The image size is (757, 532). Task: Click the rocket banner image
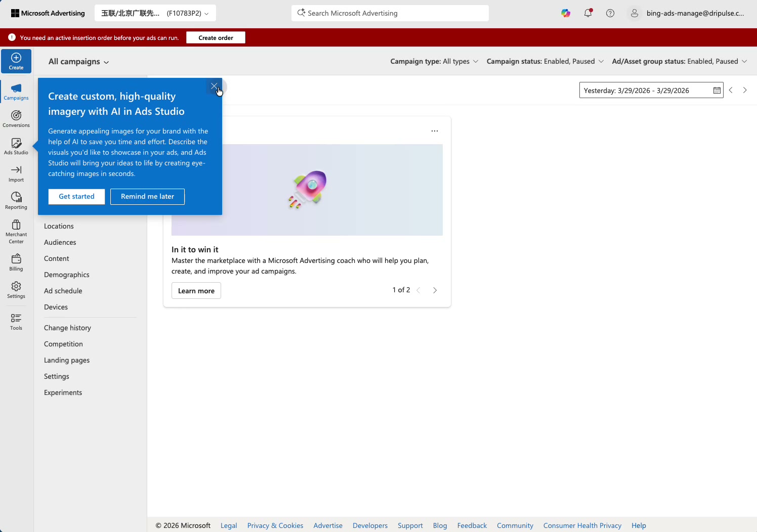pos(307,190)
